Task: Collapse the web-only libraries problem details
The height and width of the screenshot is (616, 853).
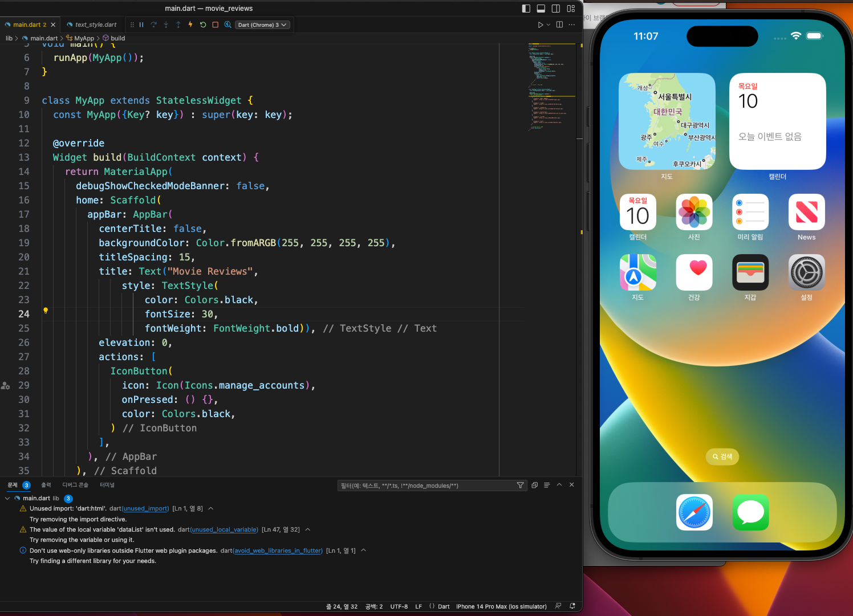Action: pos(363,550)
